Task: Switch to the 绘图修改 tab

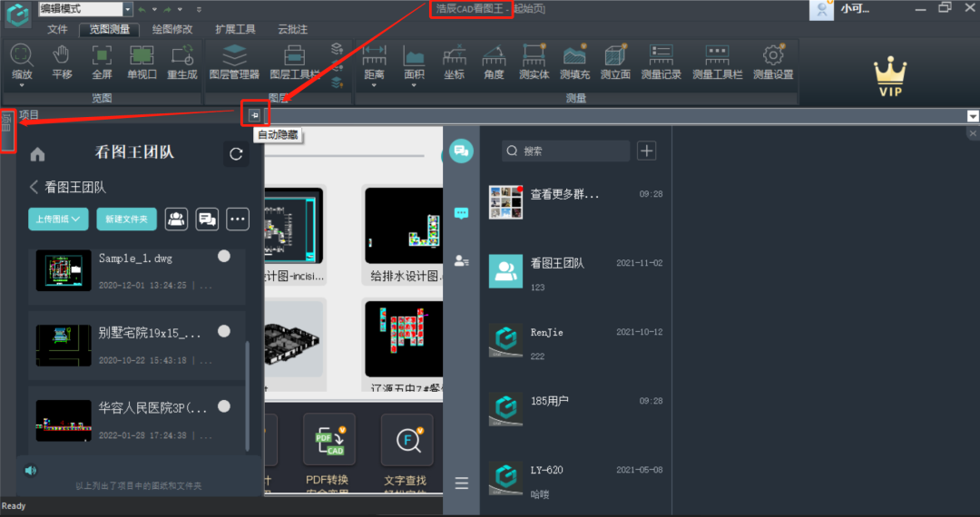Action: tap(172, 29)
